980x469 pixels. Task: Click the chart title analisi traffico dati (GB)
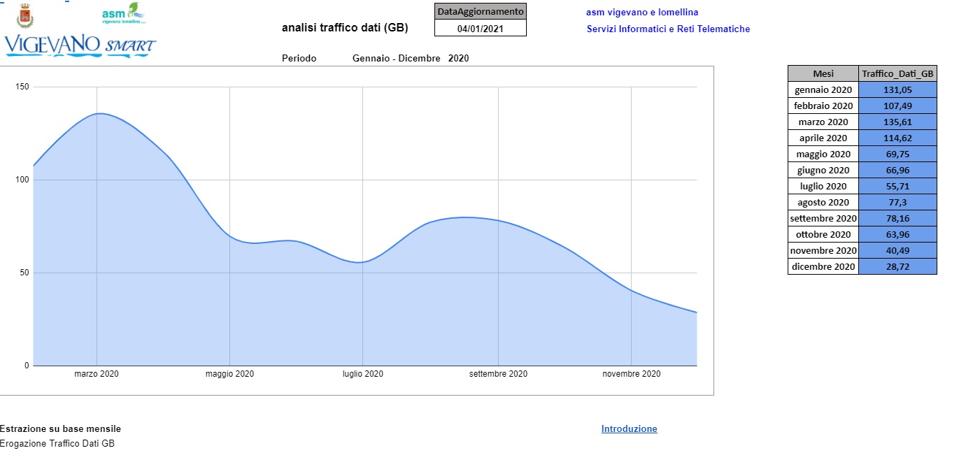pyautogui.click(x=344, y=28)
